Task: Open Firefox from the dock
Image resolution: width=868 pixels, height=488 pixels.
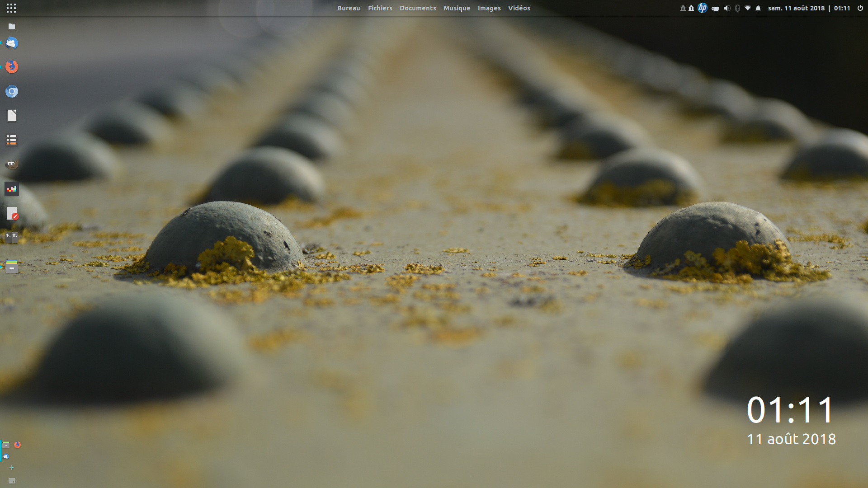Action: click(x=12, y=66)
